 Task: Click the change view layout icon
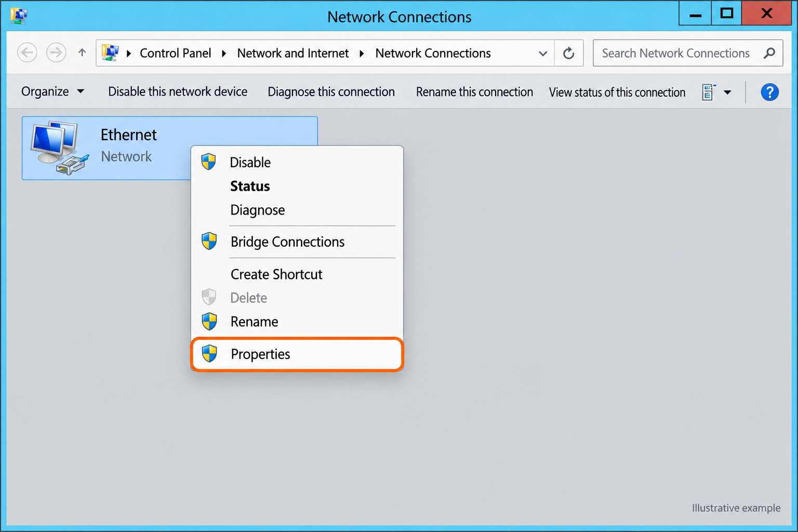(x=709, y=92)
